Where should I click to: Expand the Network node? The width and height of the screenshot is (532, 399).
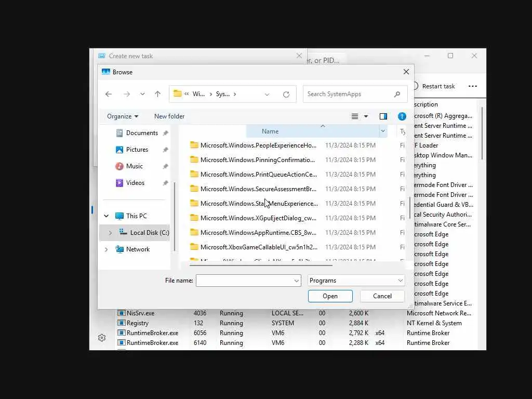pos(106,249)
